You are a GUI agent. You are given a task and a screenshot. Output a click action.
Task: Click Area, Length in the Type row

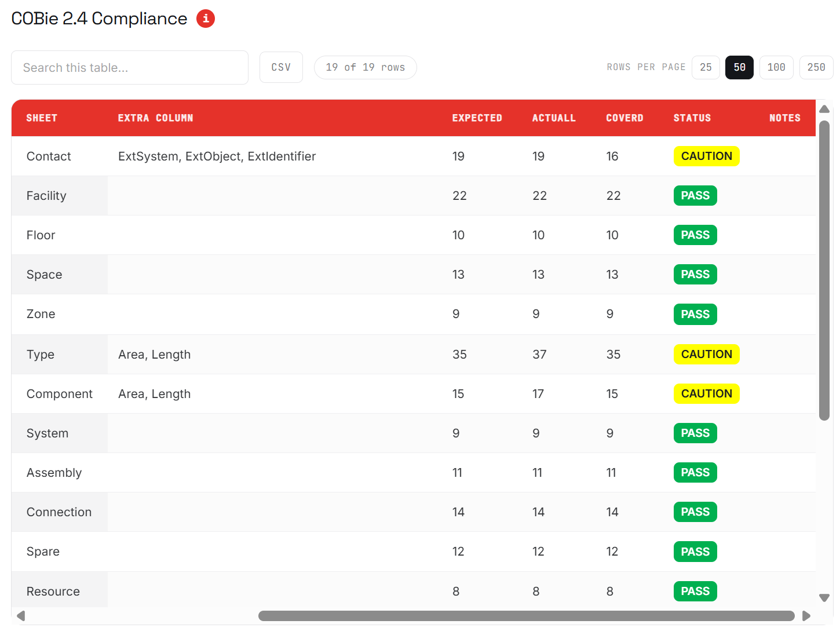pyautogui.click(x=154, y=355)
